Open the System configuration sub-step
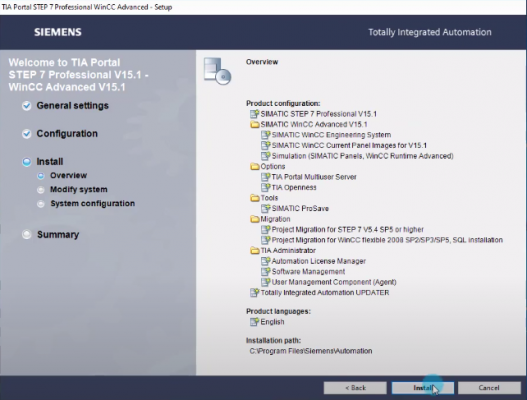The image size is (527, 400). tap(92, 203)
